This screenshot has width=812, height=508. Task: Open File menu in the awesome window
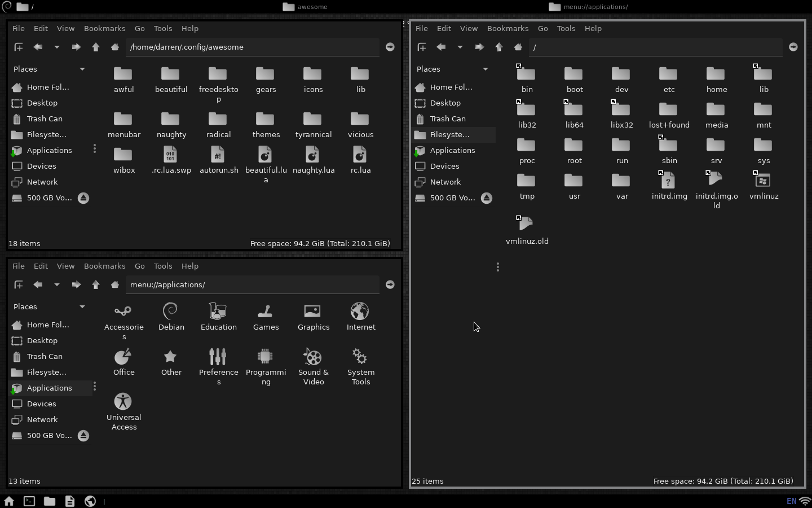pyautogui.click(x=19, y=28)
